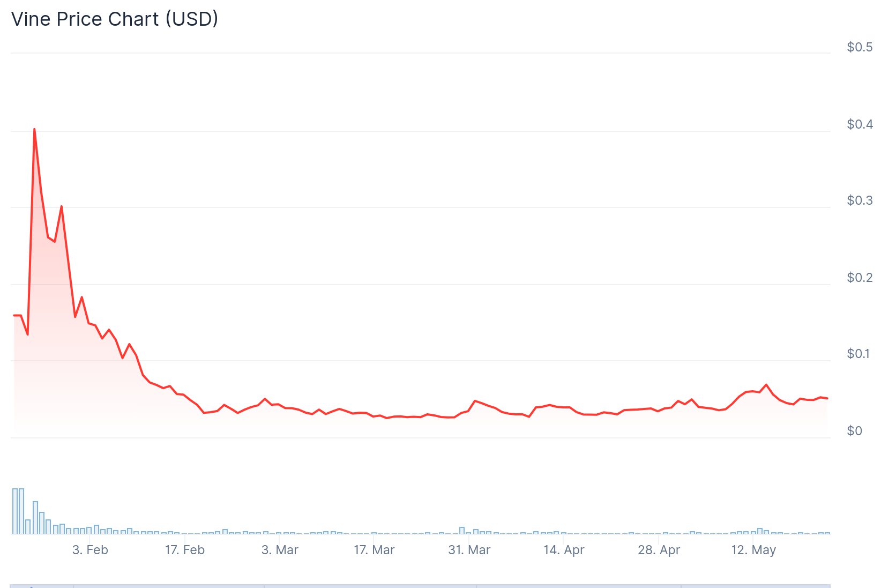
Task: Click the $0 price axis label
Action: [x=854, y=431]
